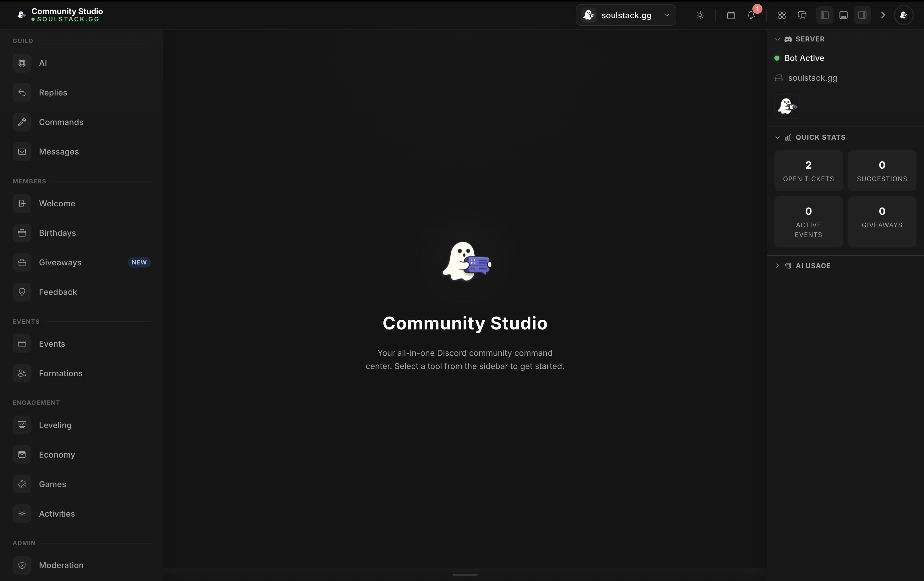Click the Replies arrow icon
The height and width of the screenshot is (581, 924).
22,92
